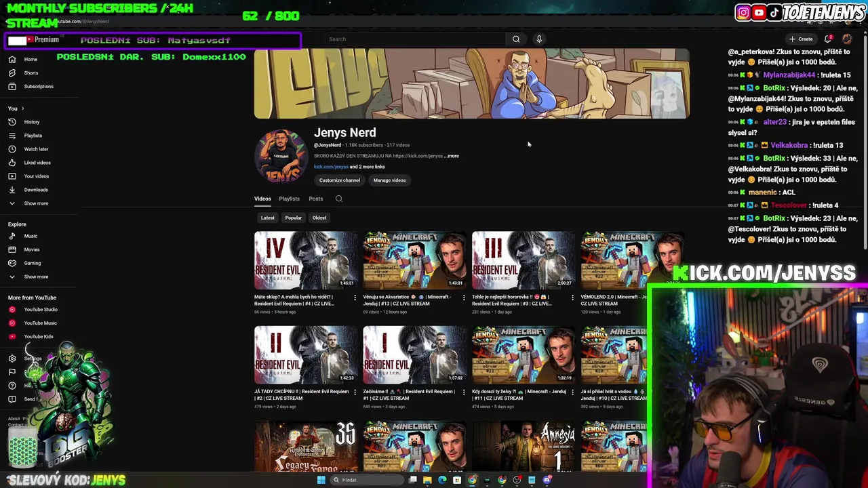
Task: Open options for 'Tohle je nejlepší hororovka' video
Action: [572, 297]
